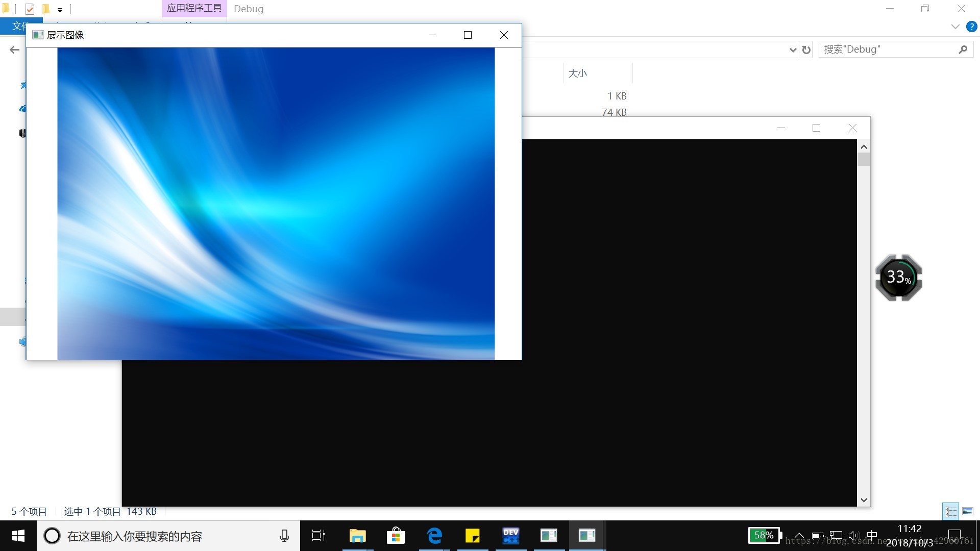This screenshot has height=551, width=980.
Task: Sort files by the 大小 column header
Action: [x=578, y=73]
